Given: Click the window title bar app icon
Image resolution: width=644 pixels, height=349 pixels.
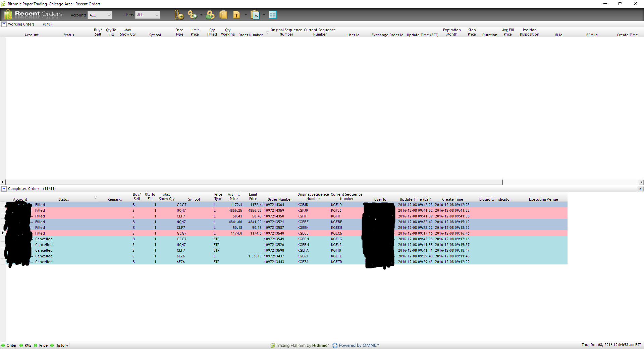Looking at the screenshot, I should pos(3,4).
